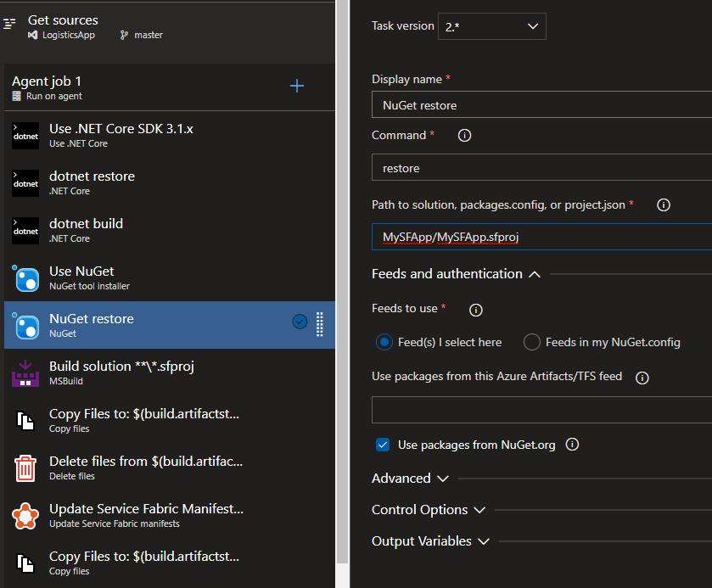Expand the Control Options section
Screen dimensions: 712x588
(429, 510)
